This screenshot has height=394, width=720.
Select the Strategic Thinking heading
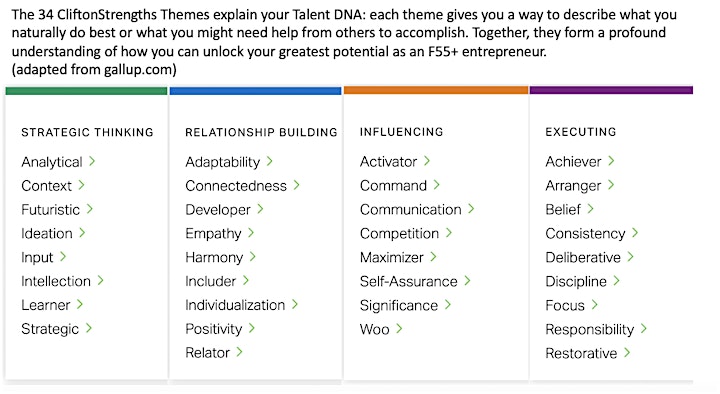pos(87,132)
